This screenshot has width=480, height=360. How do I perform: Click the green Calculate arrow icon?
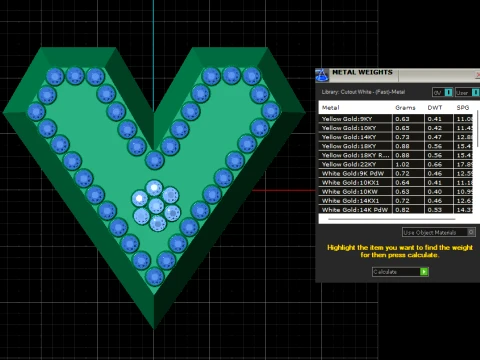coord(424,272)
